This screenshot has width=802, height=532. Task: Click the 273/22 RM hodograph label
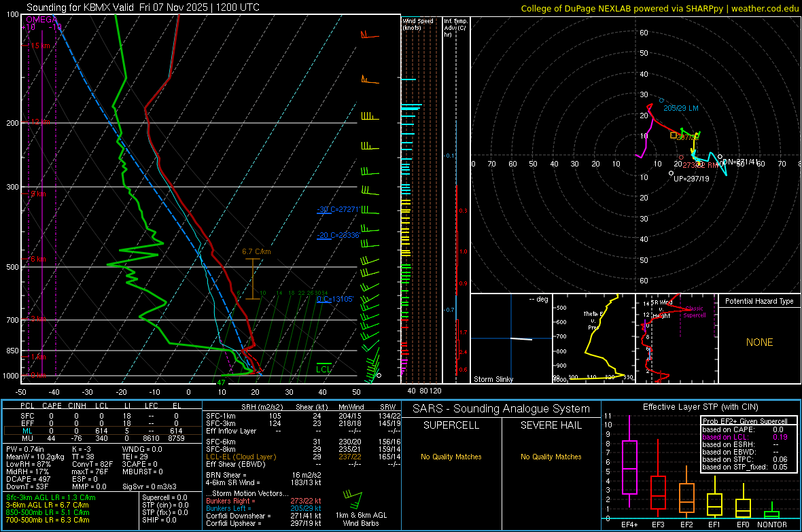point(699,165)
